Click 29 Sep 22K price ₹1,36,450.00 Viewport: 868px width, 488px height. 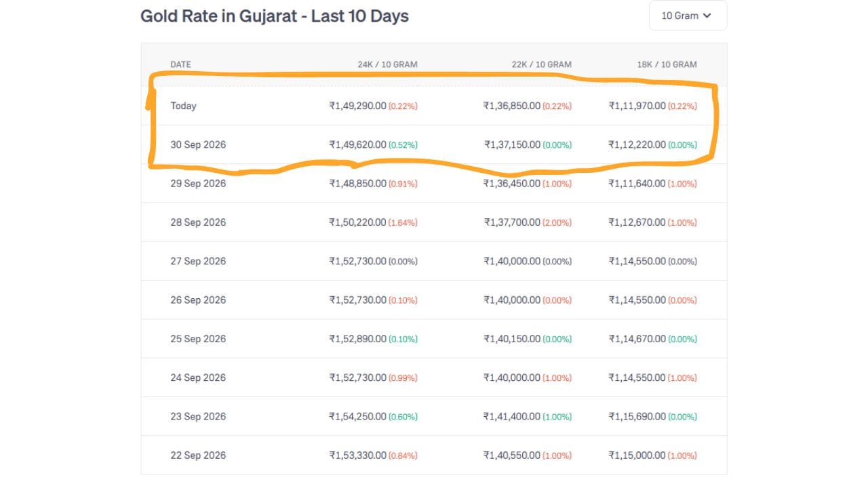pyautogui.click(x=512, y=183)
